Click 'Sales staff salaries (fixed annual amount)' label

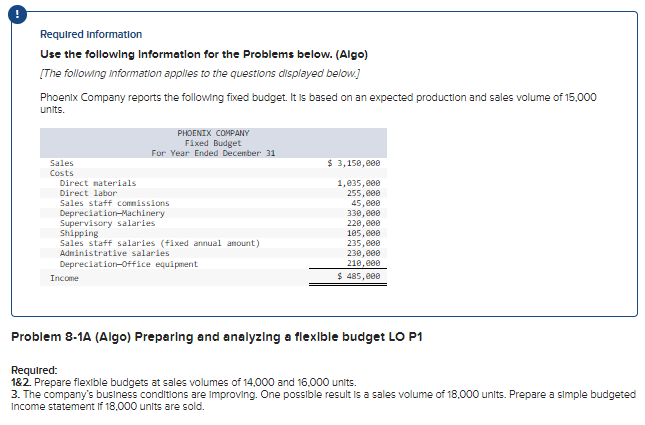(160, 243)
